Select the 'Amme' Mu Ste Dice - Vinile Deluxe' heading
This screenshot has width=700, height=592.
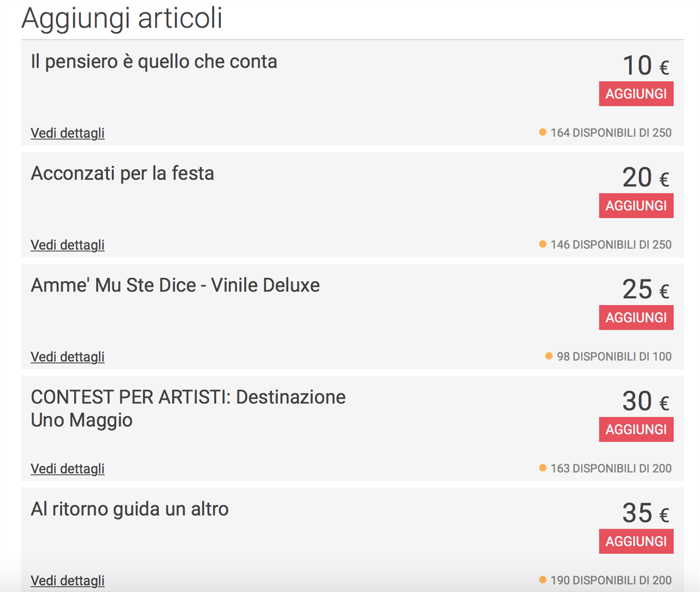[175, 285]
